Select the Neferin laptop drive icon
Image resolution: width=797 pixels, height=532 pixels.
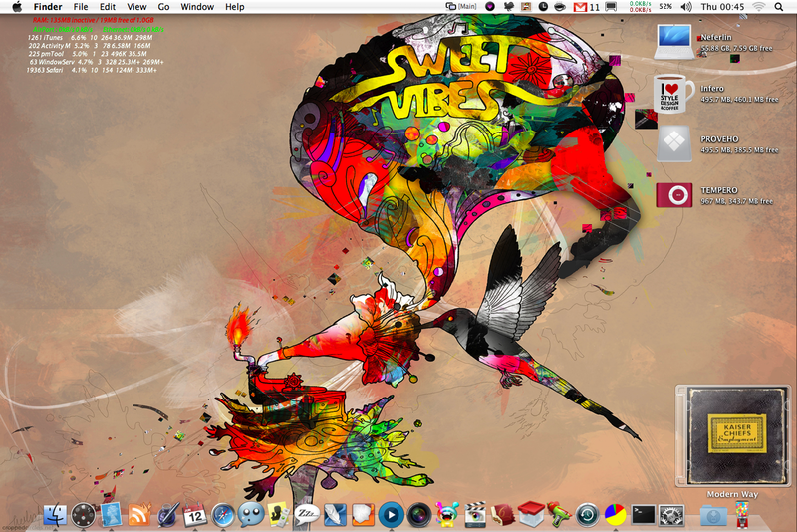674,42
